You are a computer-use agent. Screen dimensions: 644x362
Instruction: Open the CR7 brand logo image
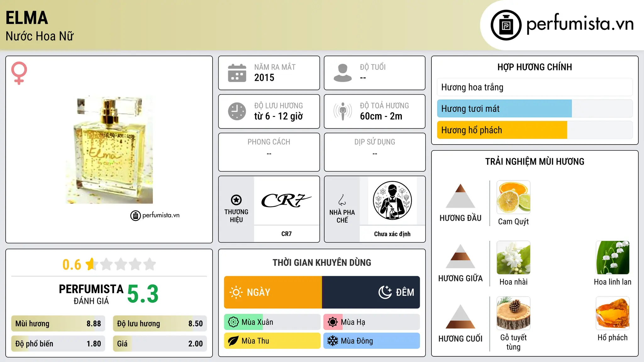point(286,201)
